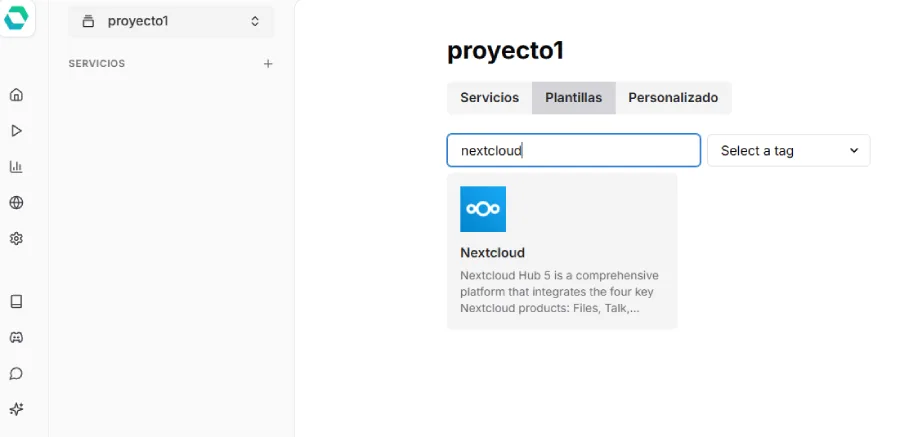Click the green app logo
The width and height of the screenshot is (900, 437).
pyautogui.click(x=16, y=18)
